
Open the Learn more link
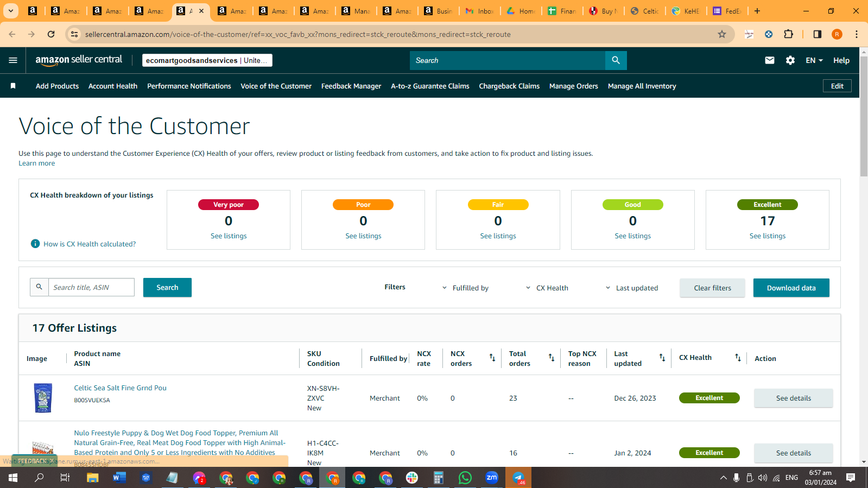pyautogui.click(x=37, y=163)
